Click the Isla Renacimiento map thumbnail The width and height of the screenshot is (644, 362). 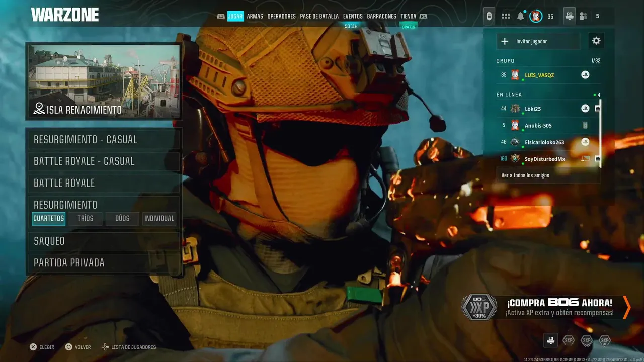(x=104, y=81)
